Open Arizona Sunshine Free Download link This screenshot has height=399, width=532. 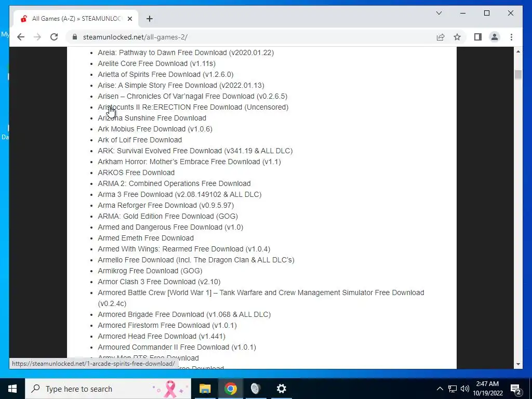(152, 118)
